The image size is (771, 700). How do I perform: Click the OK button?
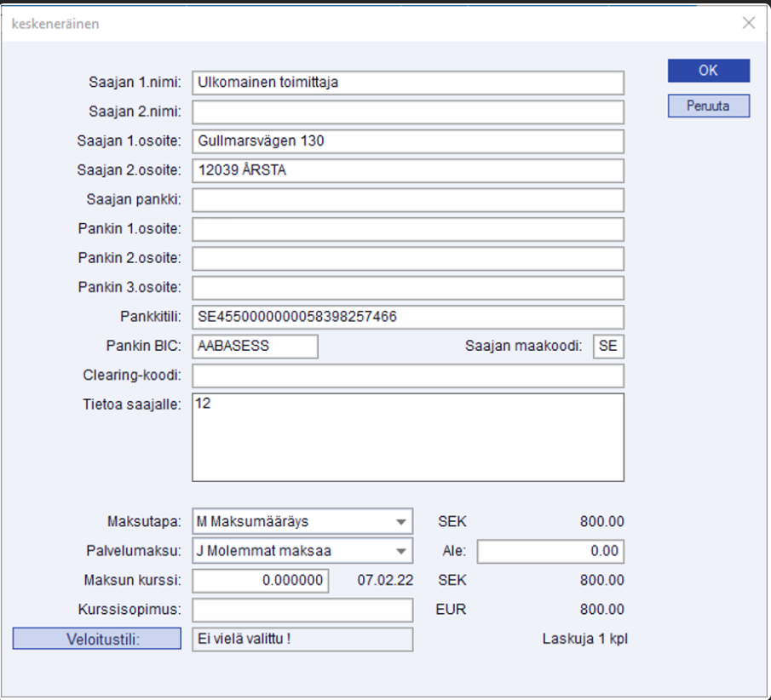708,71
